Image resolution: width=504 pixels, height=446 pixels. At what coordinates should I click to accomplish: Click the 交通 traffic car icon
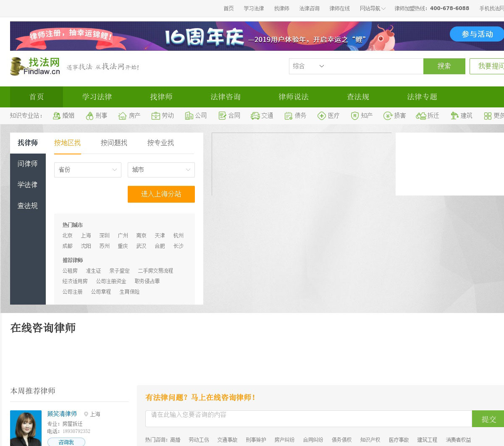point(255,116)
